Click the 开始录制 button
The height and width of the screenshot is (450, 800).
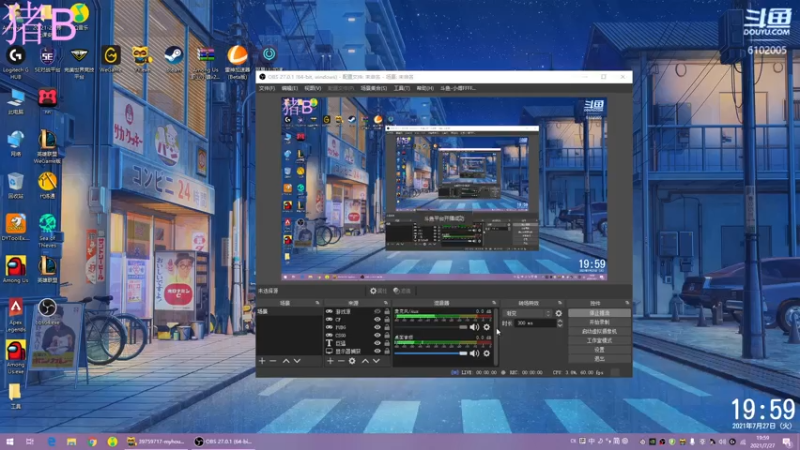599,322
